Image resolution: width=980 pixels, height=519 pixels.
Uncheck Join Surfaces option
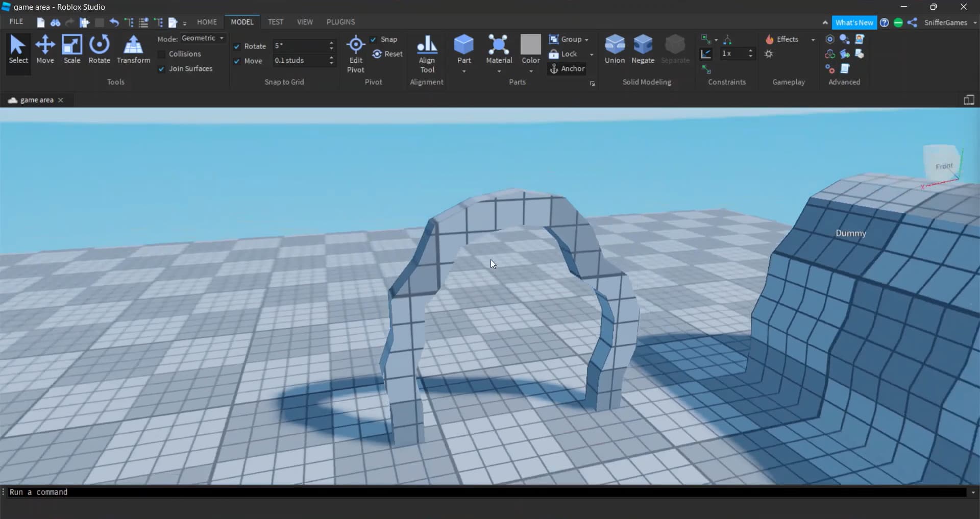162,69
